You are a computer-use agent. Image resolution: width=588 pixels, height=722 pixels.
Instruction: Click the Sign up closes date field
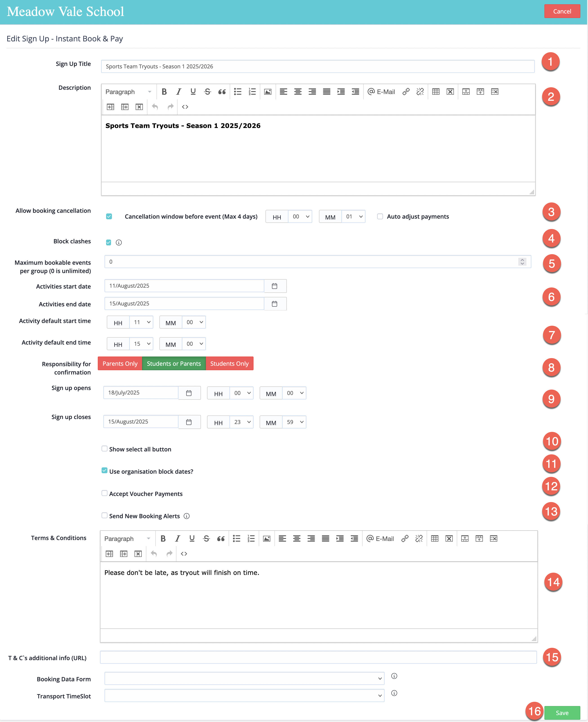click(x=141, y=422)
